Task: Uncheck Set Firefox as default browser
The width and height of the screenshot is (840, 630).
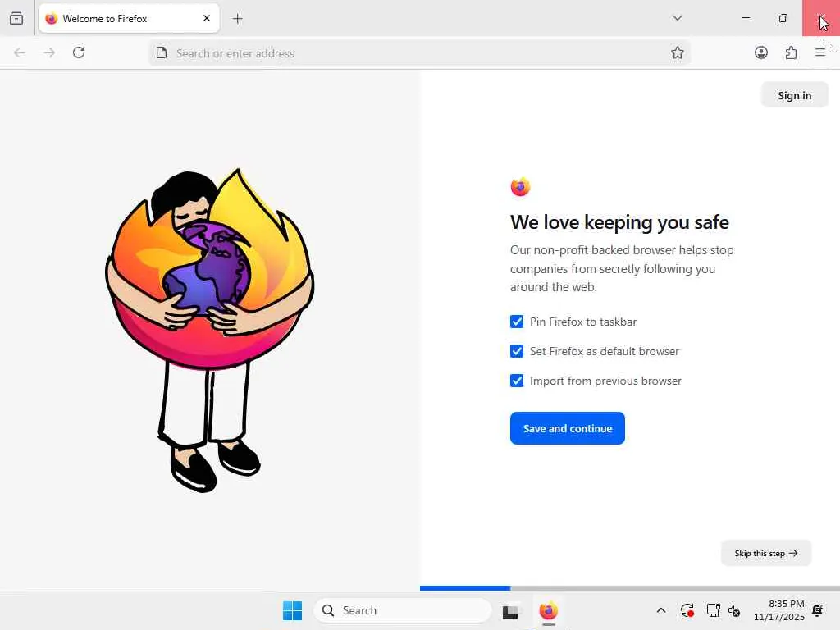Action: point(517,351)
